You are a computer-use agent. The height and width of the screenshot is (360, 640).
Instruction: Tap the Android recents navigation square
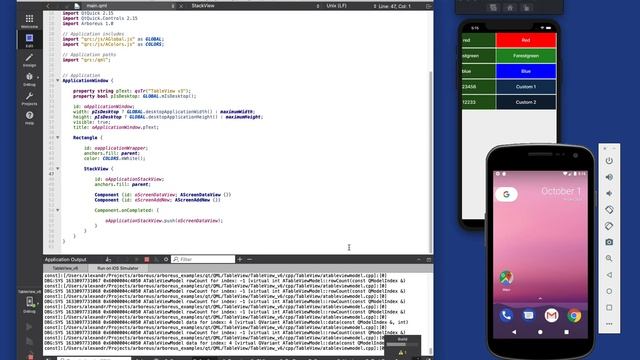567,332
